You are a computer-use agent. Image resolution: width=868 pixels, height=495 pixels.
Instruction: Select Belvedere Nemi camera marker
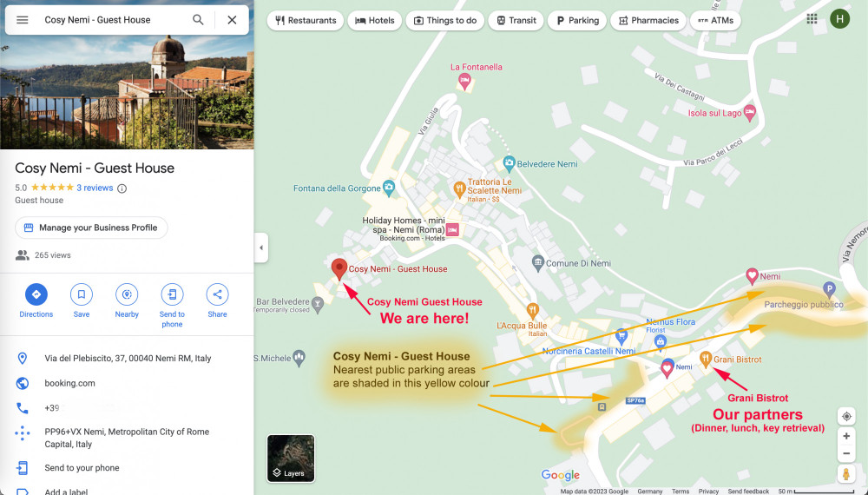509,163
